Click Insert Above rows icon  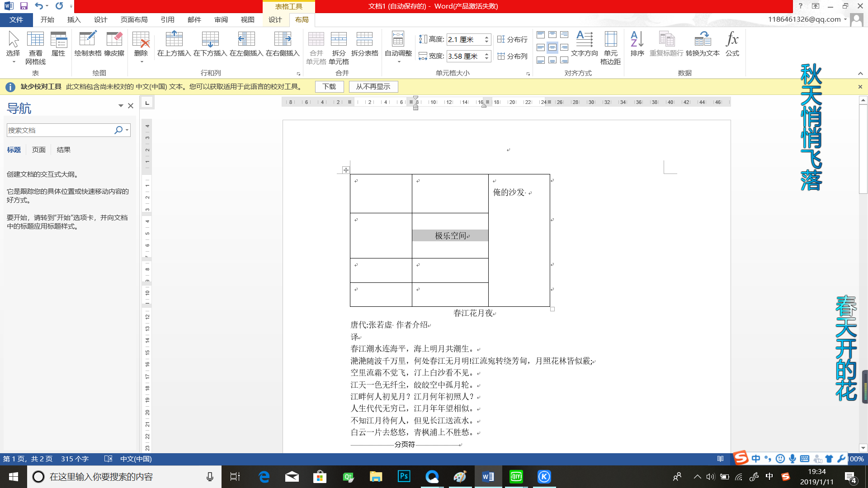174,44
